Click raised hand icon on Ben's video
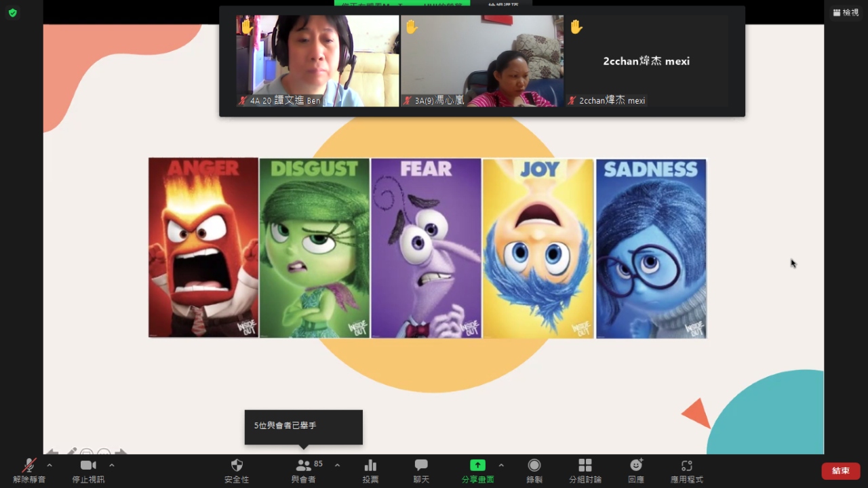 coord(247,26)
